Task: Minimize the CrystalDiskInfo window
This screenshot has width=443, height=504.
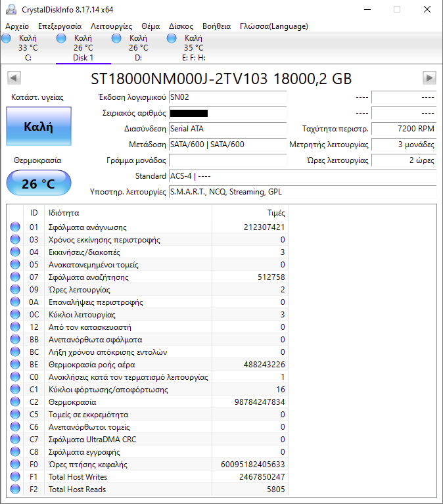Action: tap(367, 9)
